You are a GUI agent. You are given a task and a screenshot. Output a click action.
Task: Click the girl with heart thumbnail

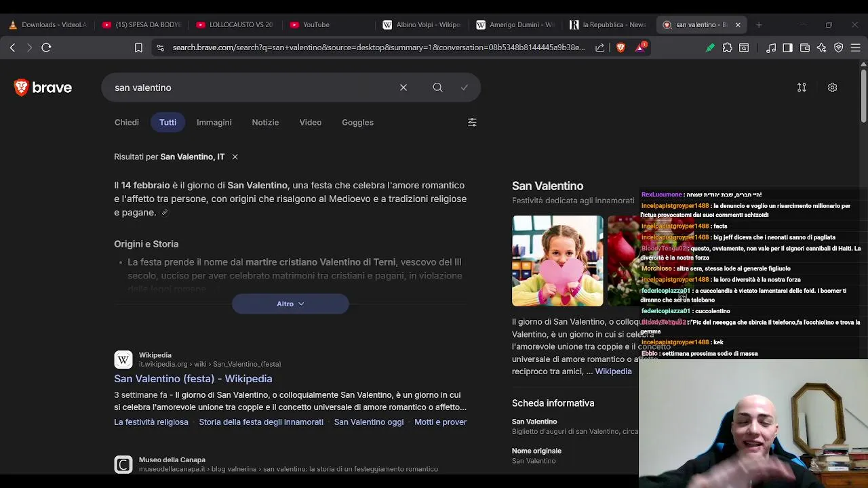[x=557, y=261]
